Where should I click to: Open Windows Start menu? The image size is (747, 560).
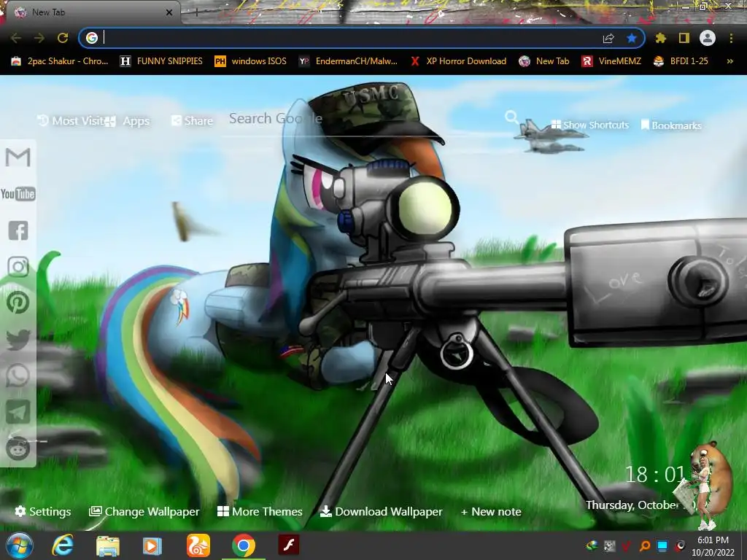[20, 545]
